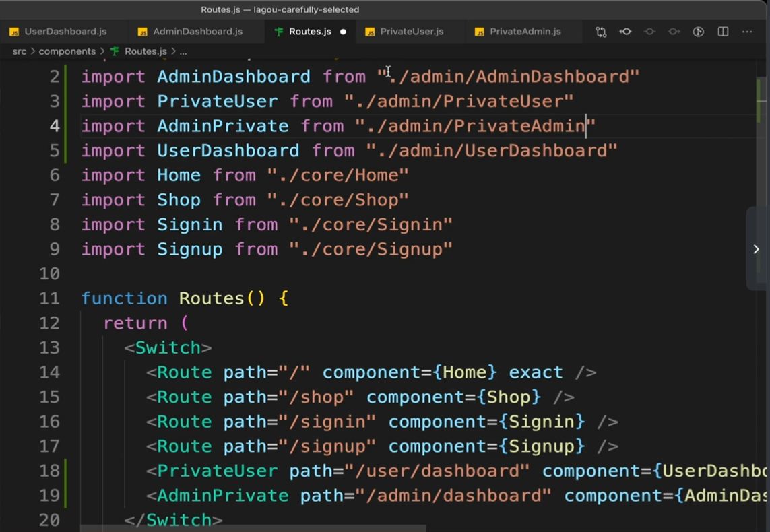Click the JS file icon on PrivateUser.js tab
This screenshot has height=532, width=770.
370,32
